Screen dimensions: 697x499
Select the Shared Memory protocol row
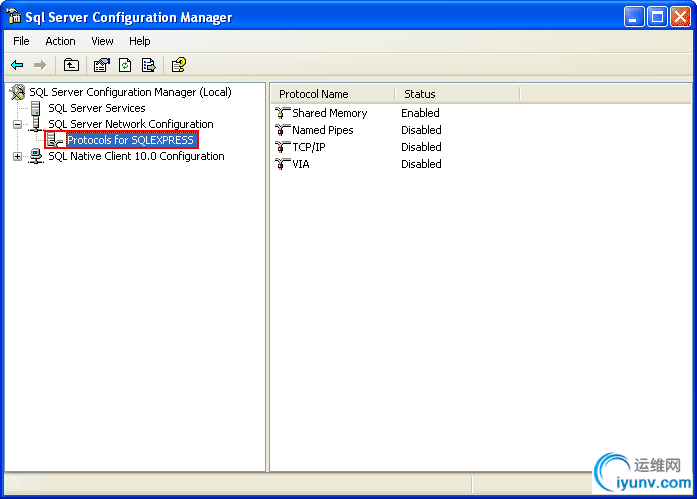329,113
